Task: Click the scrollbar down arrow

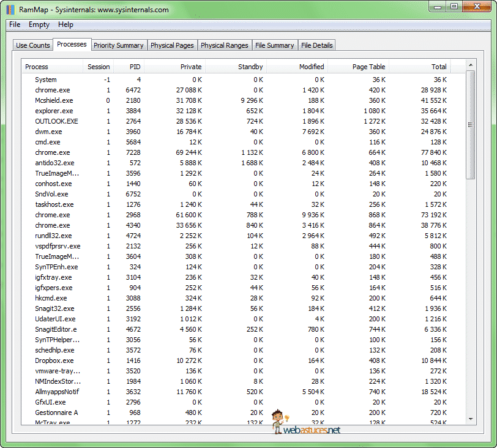Action: click(471, 419)
